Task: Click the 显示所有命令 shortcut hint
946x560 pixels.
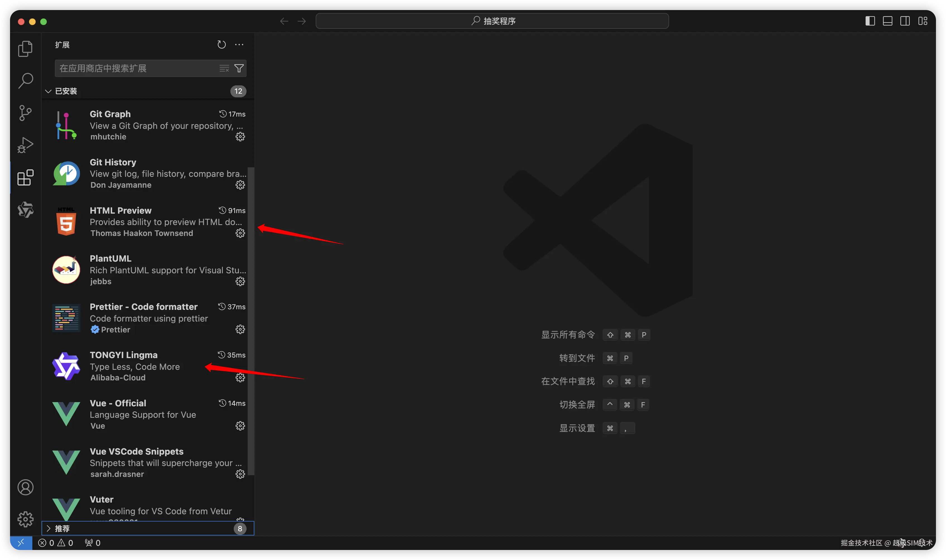Action: (595, 335)
